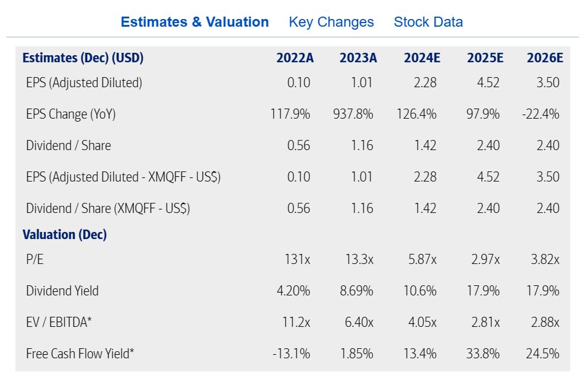Click the P/E row label
The image size is (588, 385).
tap(34, 259)
